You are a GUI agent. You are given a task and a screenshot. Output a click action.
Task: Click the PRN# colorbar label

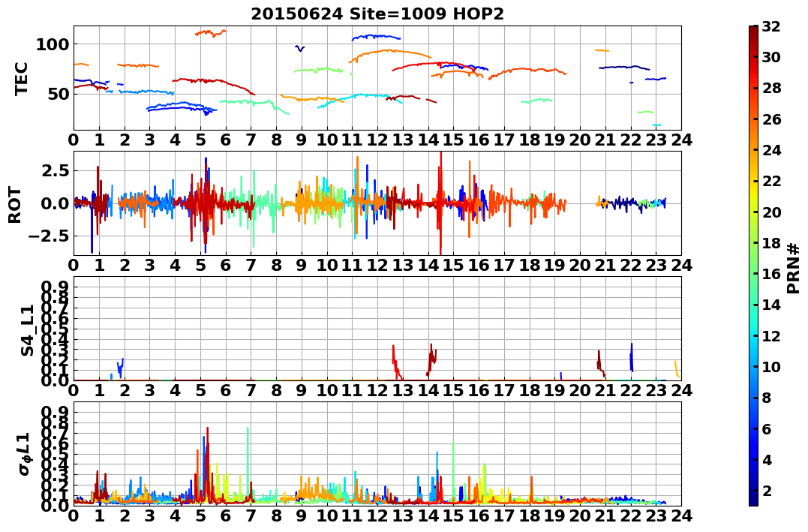794,269
